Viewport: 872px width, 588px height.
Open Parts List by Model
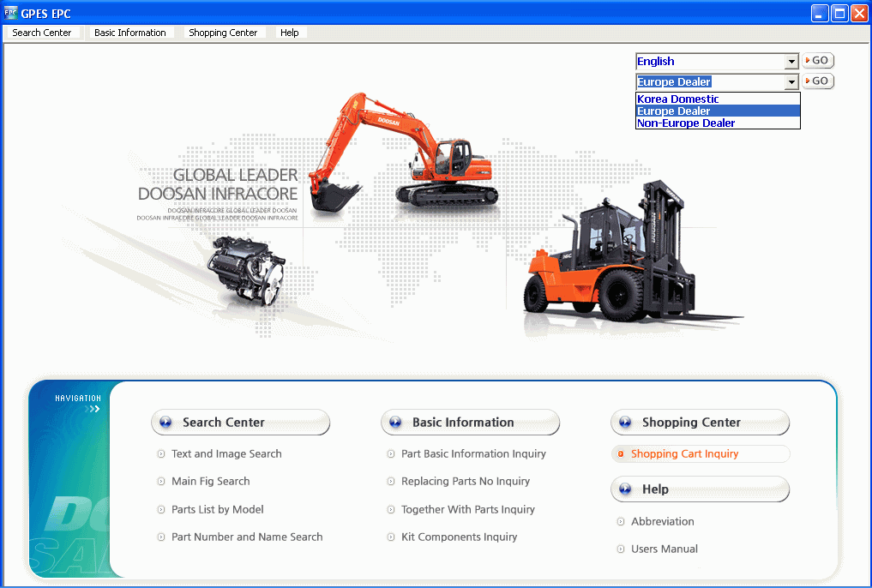(218, 510)
